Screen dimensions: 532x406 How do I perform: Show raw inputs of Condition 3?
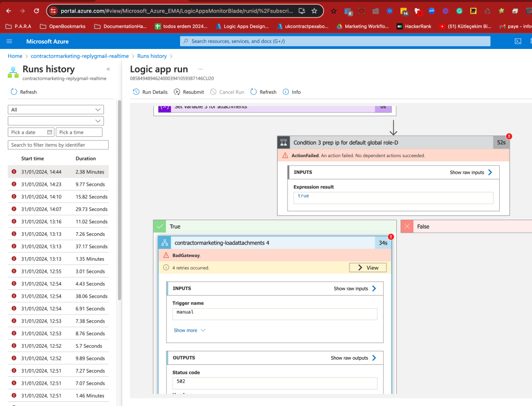(x=471, y=172)
